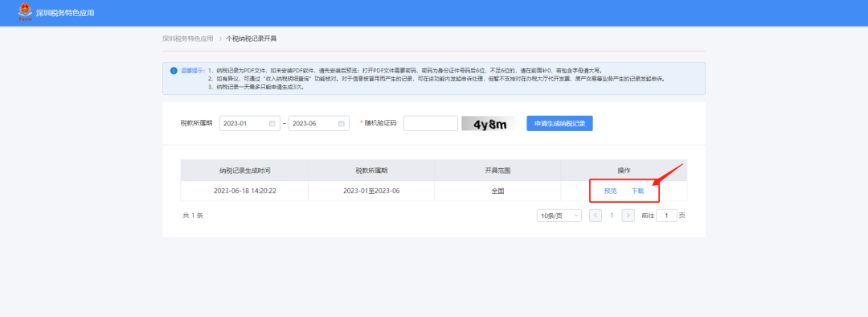Click 温馨提示 label in notice box
Screen dimensions: 868x317
tap(193, 71)
